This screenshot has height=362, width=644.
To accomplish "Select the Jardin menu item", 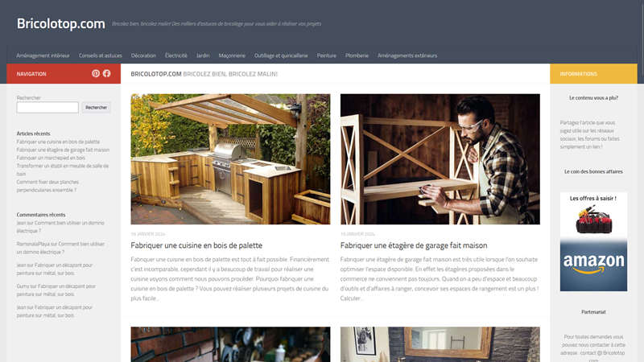I will click(x=203, y=56).
